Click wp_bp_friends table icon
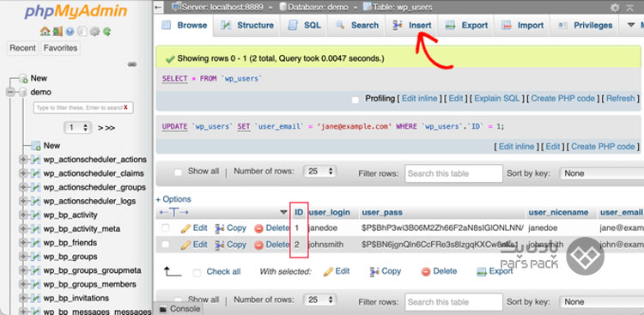 pos(36,243)
